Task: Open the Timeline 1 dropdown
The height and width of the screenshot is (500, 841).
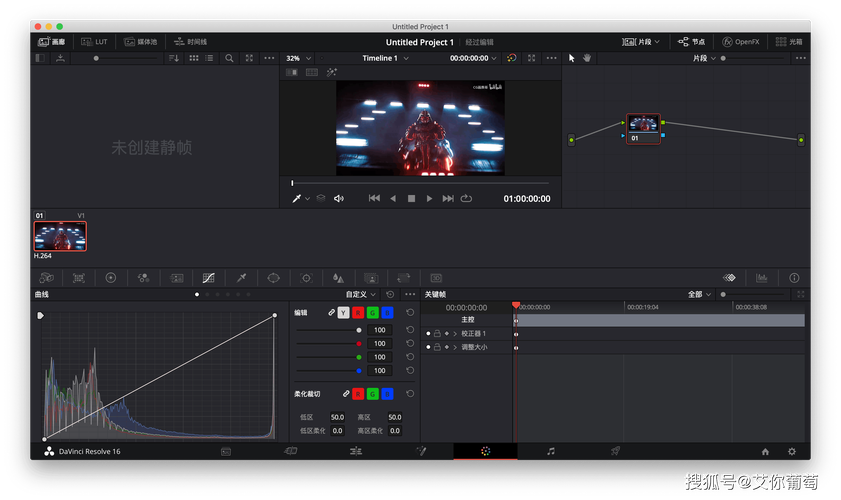Action: [385, 58]
